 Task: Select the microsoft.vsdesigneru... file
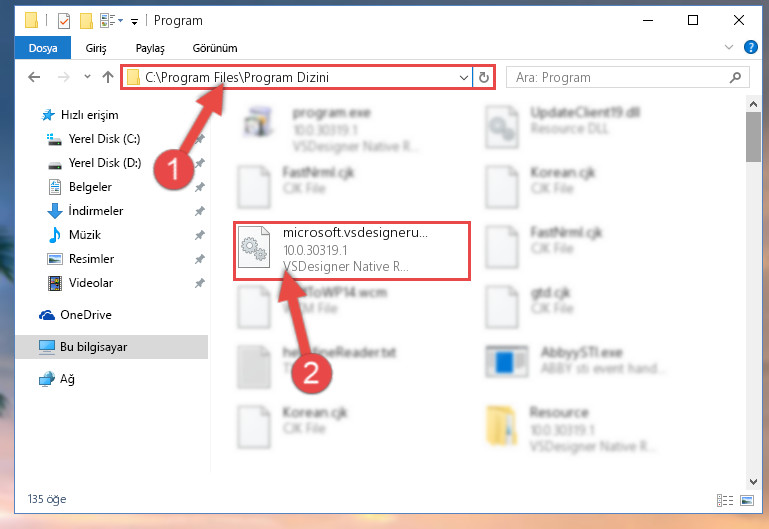352,251
